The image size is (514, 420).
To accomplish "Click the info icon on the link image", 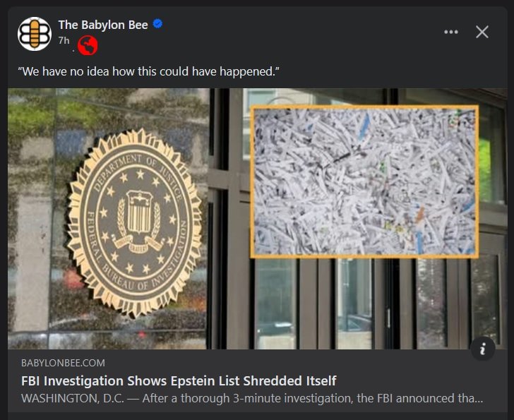I will point(482,349).
